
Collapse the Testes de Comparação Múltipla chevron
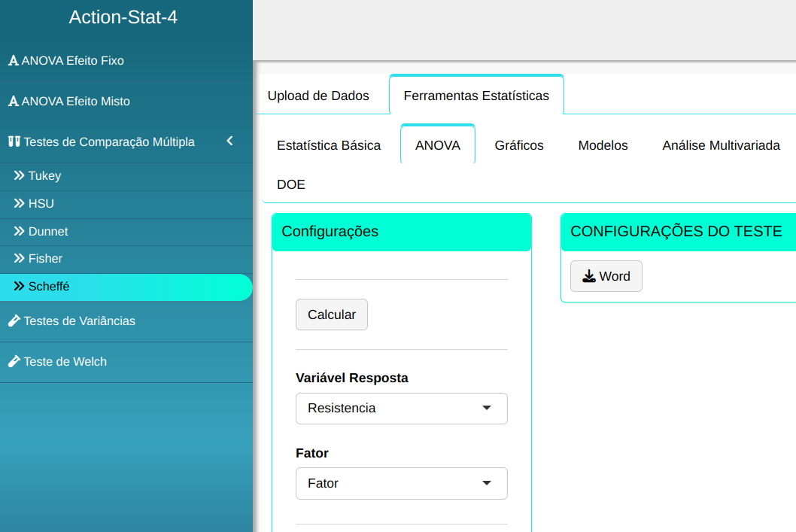coord(230,141)
